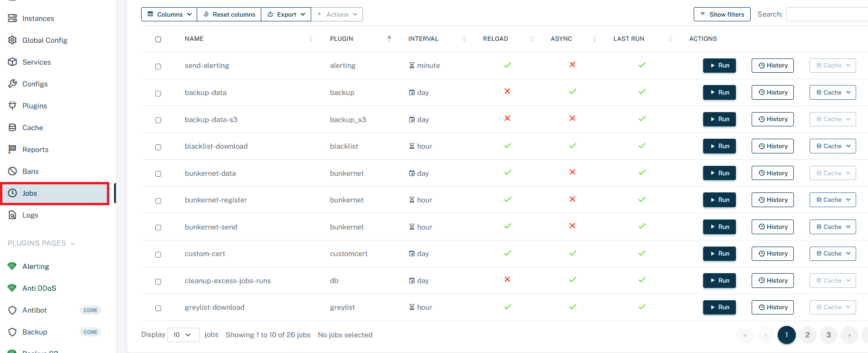Click the Cache database icon in sidebar

[12, 128]
